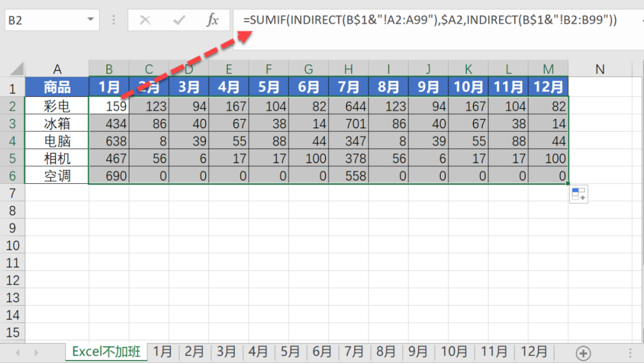Select cell with value 434
This screenshot has width=644, height=363.
pos(109,124)
